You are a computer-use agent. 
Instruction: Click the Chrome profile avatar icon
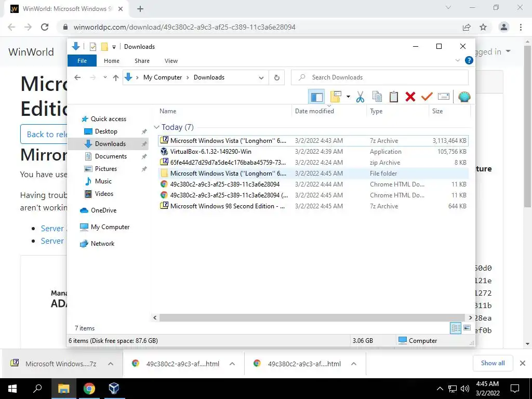[504, 27]
